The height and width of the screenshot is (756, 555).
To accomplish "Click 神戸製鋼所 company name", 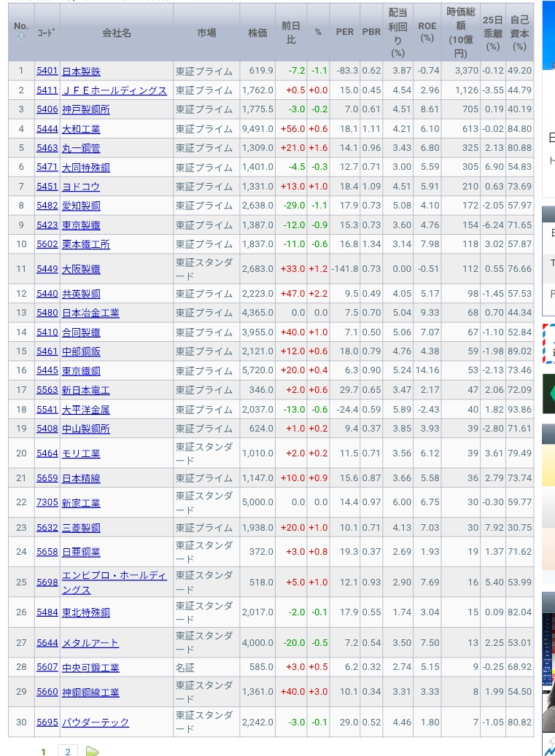I will (86, 109).
